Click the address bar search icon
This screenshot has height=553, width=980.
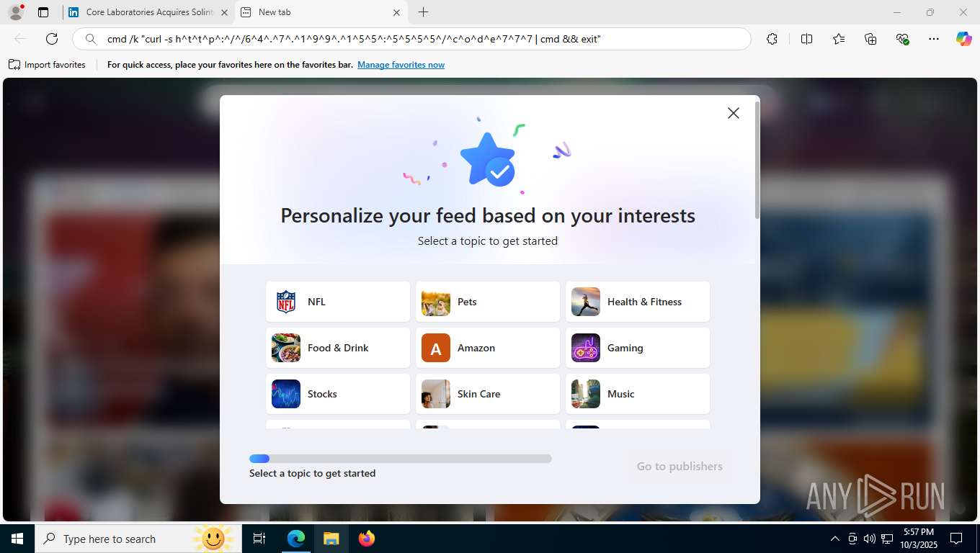click(91, 39)
